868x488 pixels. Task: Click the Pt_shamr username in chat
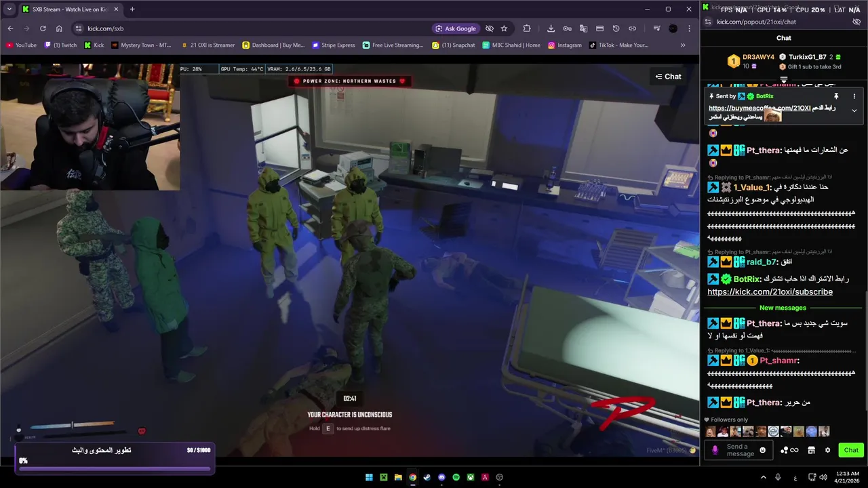click(x=779, y=361)
